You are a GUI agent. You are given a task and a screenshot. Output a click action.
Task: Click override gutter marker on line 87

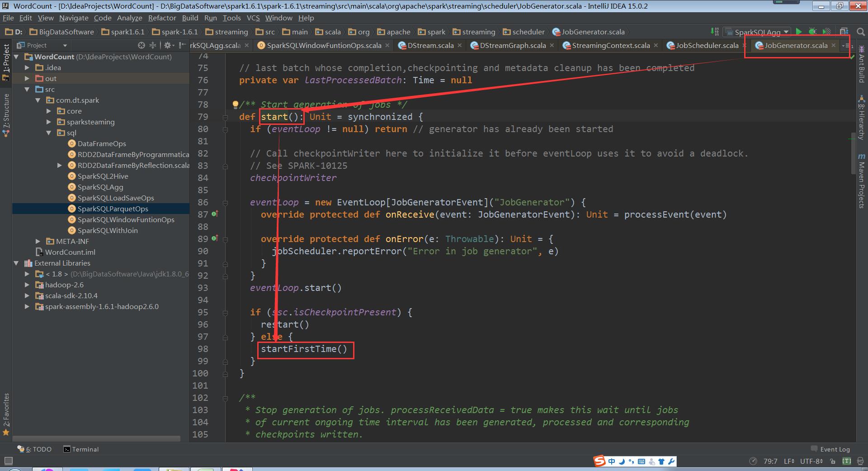point(215,214)
